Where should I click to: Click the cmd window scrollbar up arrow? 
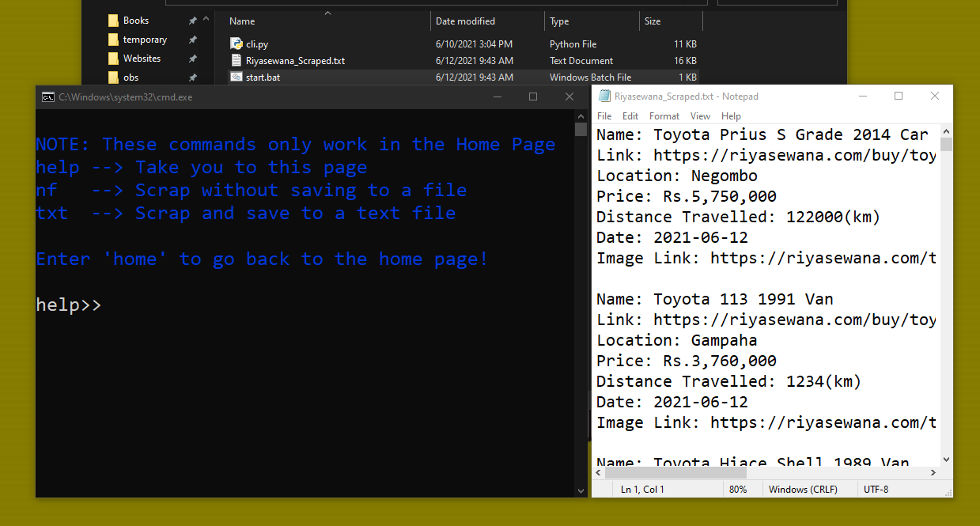[581, 116]
